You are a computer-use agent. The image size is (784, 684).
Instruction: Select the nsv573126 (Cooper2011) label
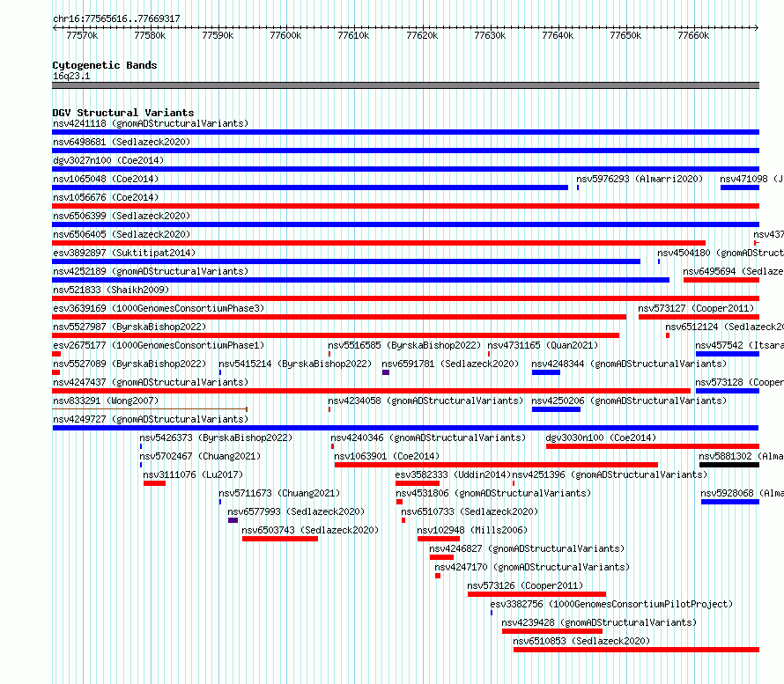coord(525,585)
